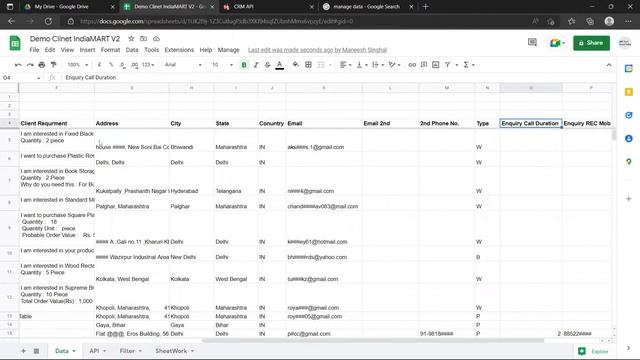Switch to the CRM API browser tab
The image size is (640, 360).
[x=268, y=7]
